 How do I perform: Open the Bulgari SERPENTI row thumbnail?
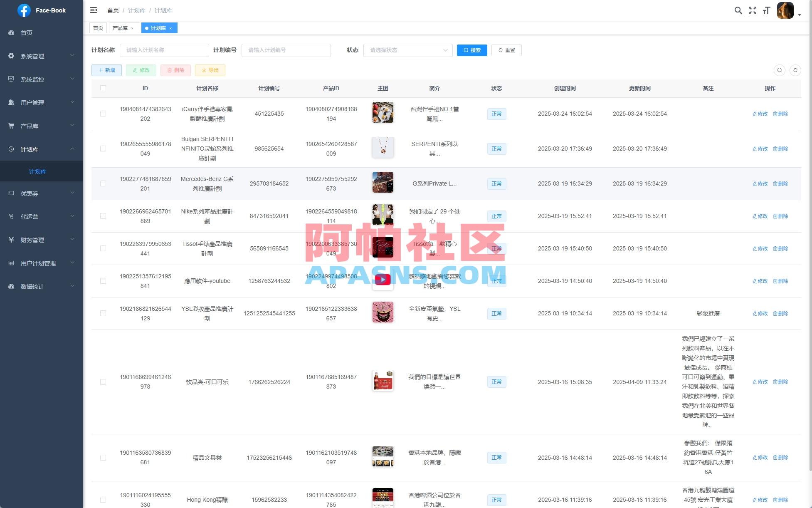[383, 147]
